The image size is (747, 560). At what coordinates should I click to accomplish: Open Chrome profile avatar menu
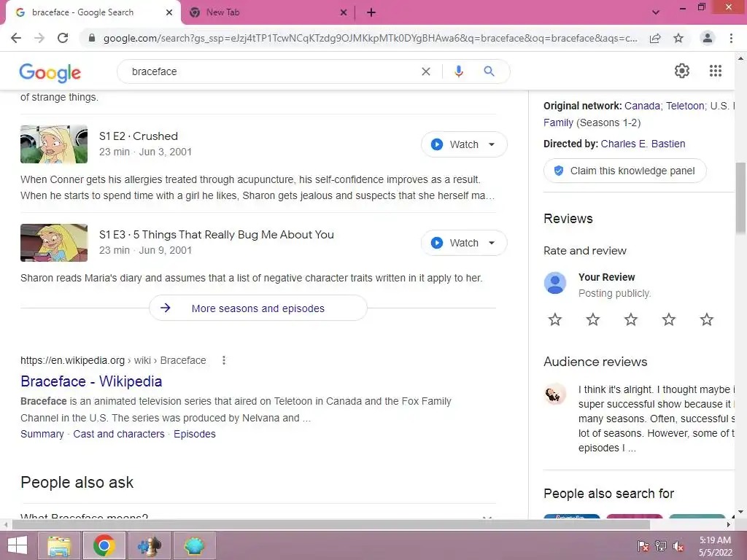click(x=708, y=38)
